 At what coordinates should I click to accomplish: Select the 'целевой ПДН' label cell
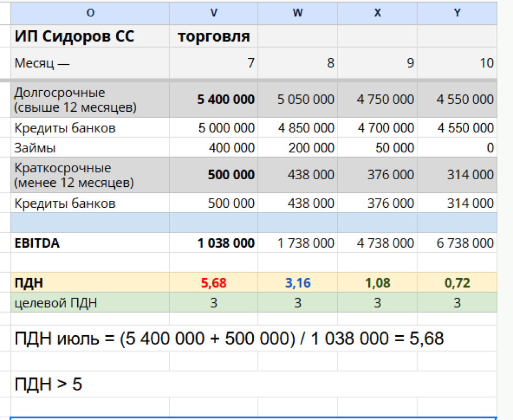(56, 303)
